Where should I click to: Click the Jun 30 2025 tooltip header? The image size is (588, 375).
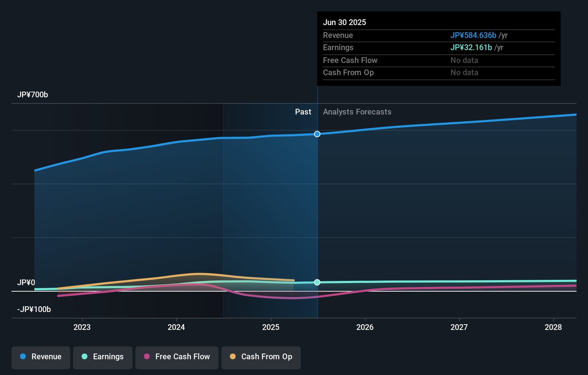[x=344, y=22]
